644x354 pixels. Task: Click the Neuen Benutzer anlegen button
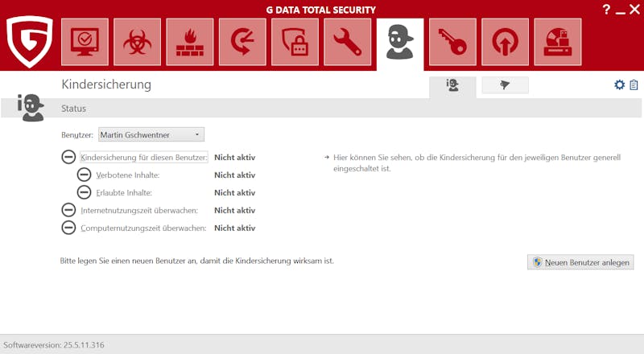point(580,262)
